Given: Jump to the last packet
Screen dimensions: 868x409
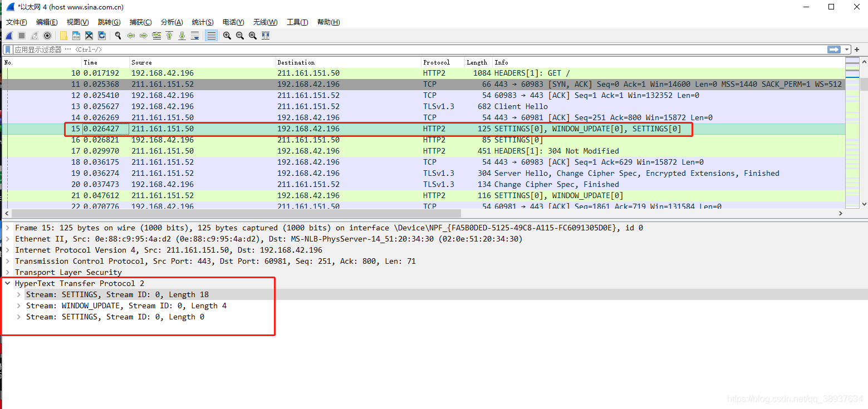Looking at the screenshot, I should click(x=182, y=36).
